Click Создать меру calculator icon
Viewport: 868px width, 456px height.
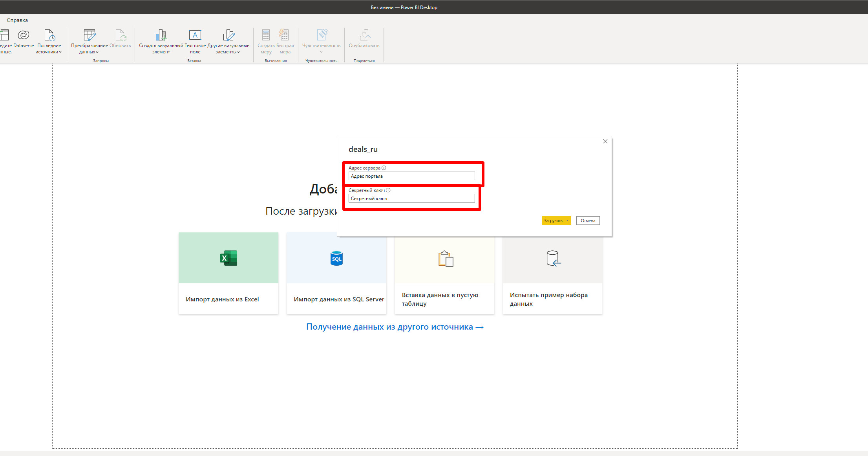point(266,35)
